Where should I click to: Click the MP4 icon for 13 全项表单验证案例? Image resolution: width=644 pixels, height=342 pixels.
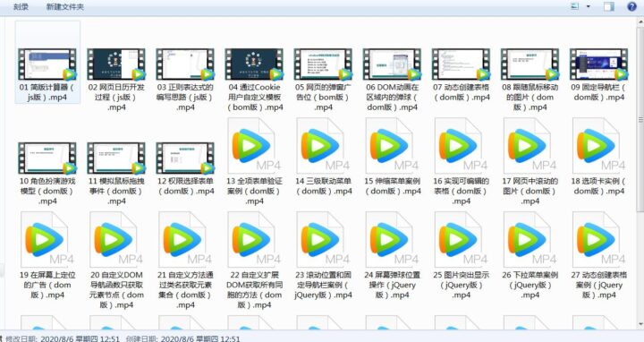(254, 146)
